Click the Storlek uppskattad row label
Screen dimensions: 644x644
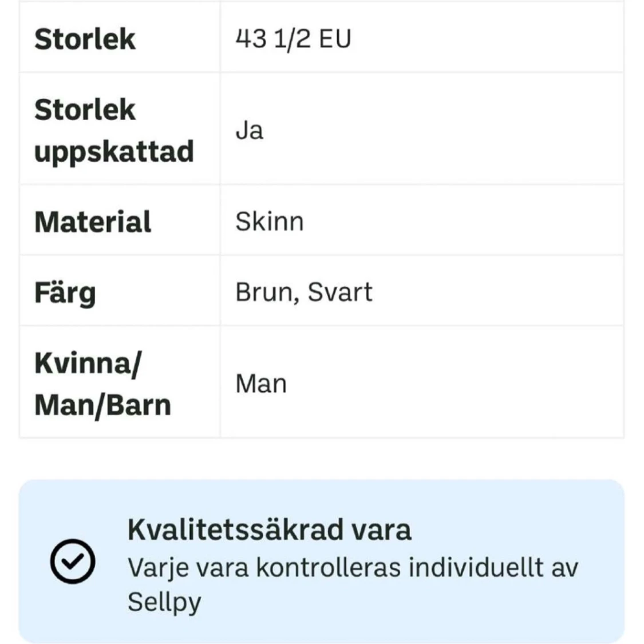tap(114, 131)
